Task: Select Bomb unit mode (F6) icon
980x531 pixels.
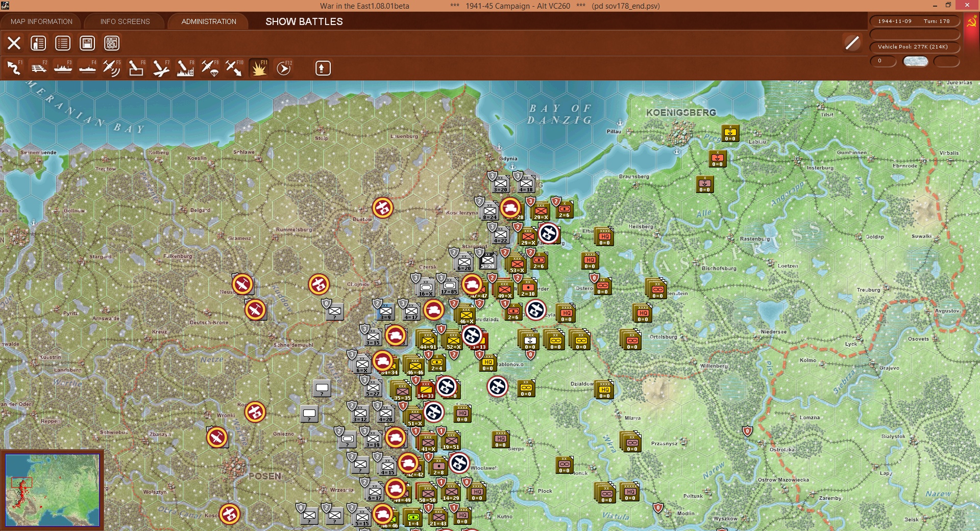Action: [136, 68]
